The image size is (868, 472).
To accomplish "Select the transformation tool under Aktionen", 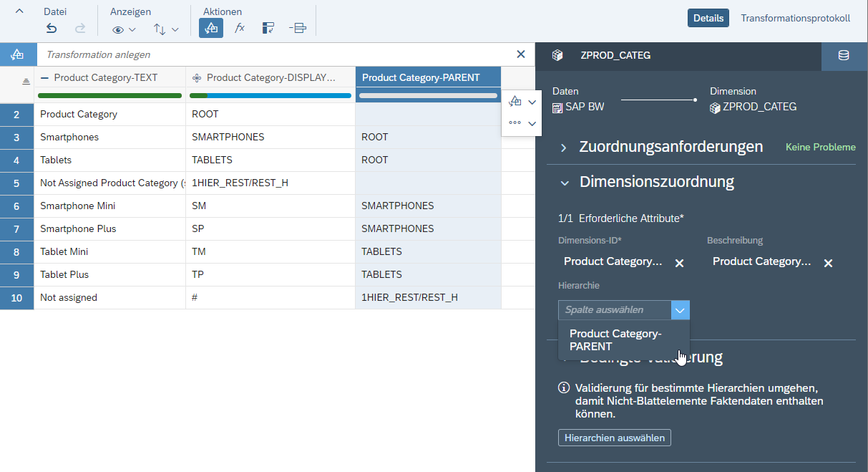I will click(x=211, y=29).
